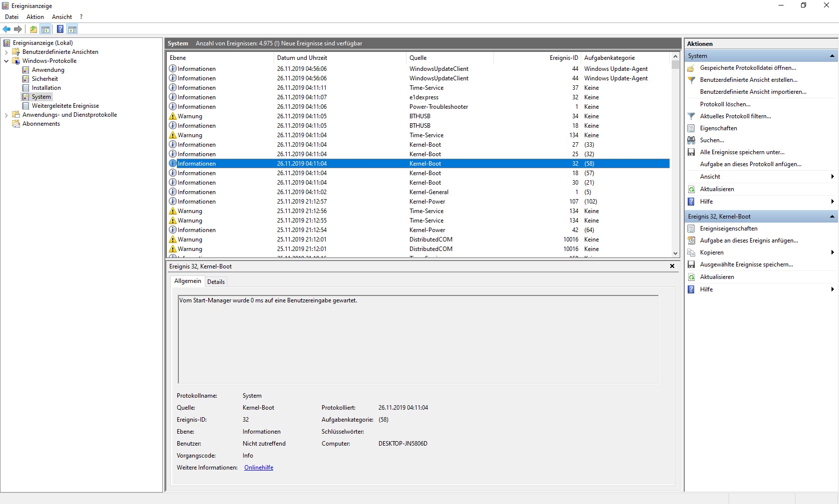Click Aktualisieren under event actions
Viewport: 839px width, 504px height.
click(x=717, y=277)
